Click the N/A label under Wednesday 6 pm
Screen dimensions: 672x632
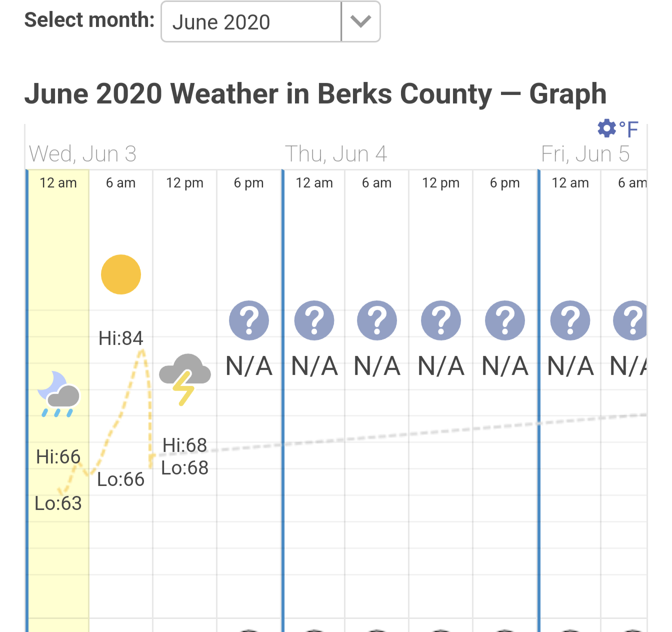(249, 366)
